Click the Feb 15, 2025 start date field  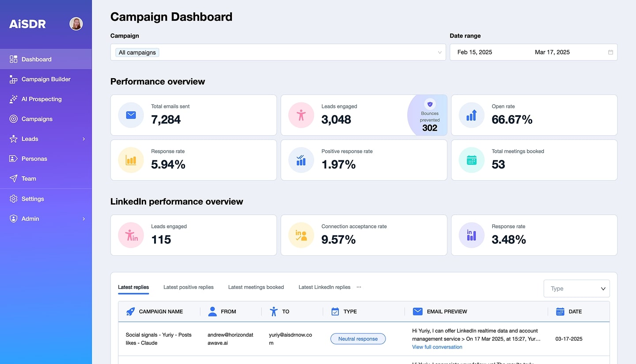[x=475, y=52]
